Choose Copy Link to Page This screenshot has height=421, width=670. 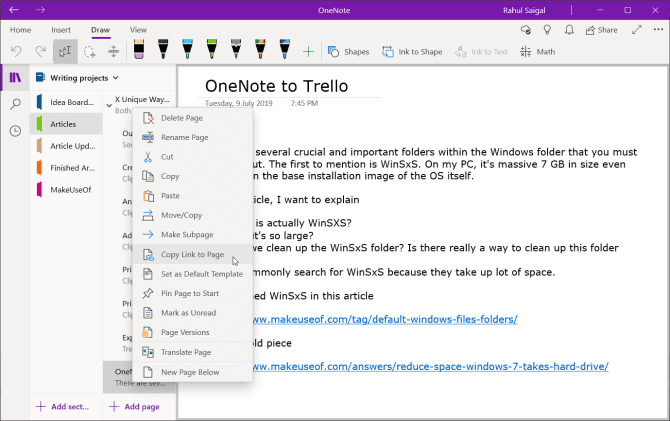[x=193, y=255]
